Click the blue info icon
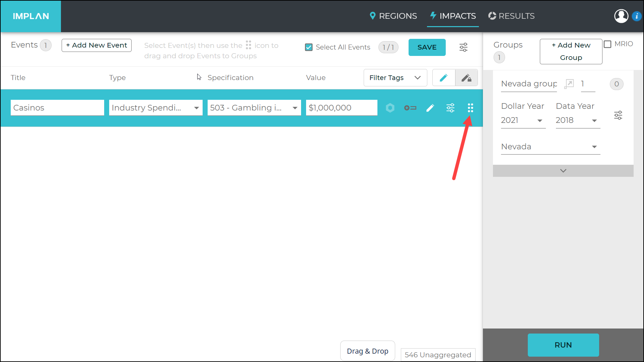 click(x=637, y=16)
